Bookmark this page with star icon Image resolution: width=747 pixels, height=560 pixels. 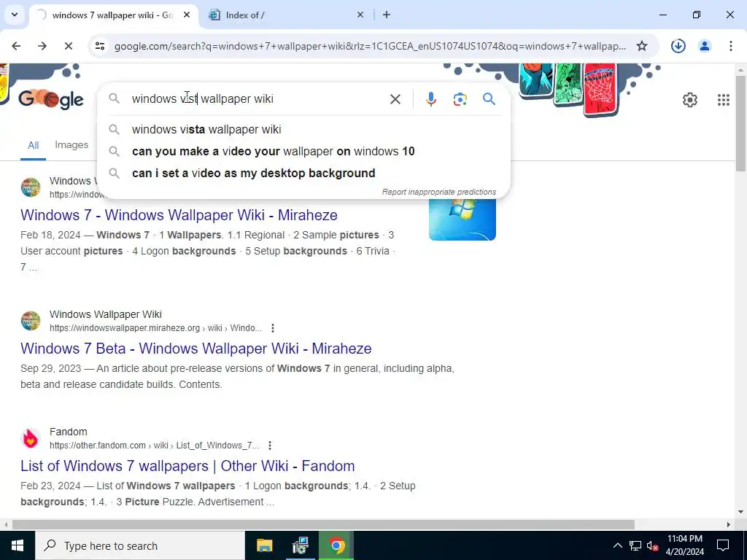(x=642, y=46)
